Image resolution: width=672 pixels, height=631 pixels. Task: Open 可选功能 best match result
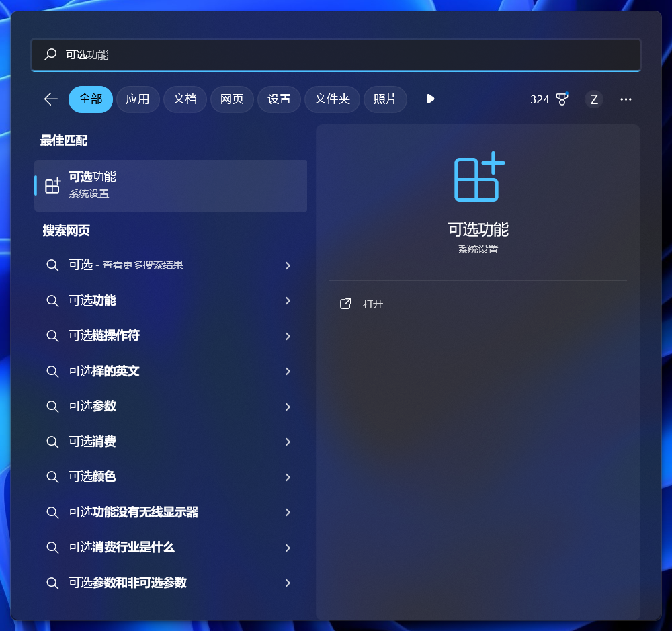pos(171,185)
